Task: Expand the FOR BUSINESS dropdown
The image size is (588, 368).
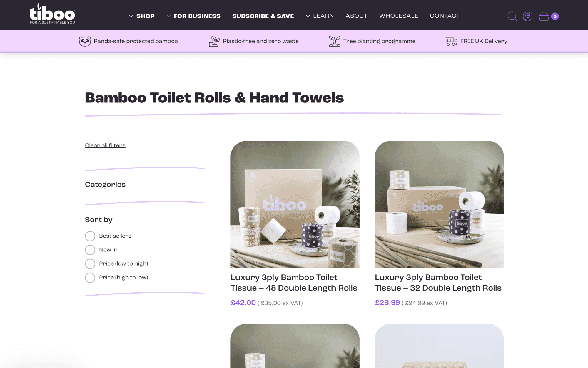Action: (193, 16)
